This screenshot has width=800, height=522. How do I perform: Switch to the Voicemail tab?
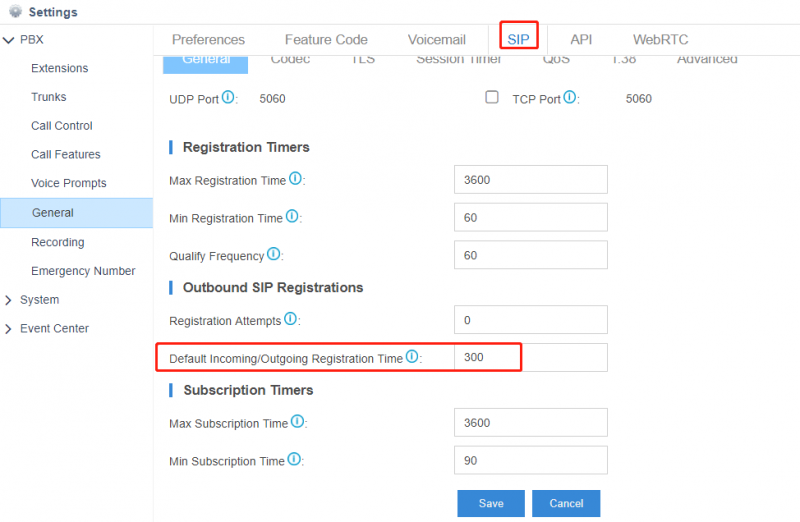coord(437,40)
